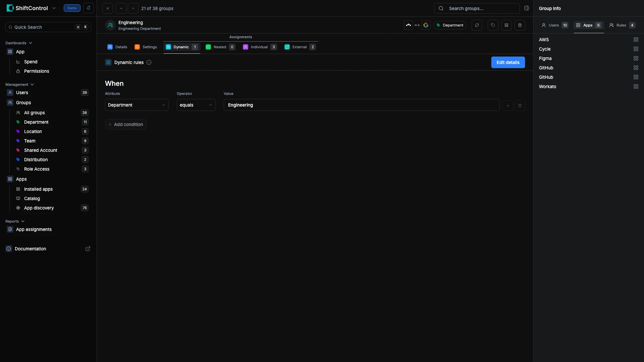644x362 pixels.
Task: Open the Operator dropdown showing equals
Action: [x=196, y=105]
